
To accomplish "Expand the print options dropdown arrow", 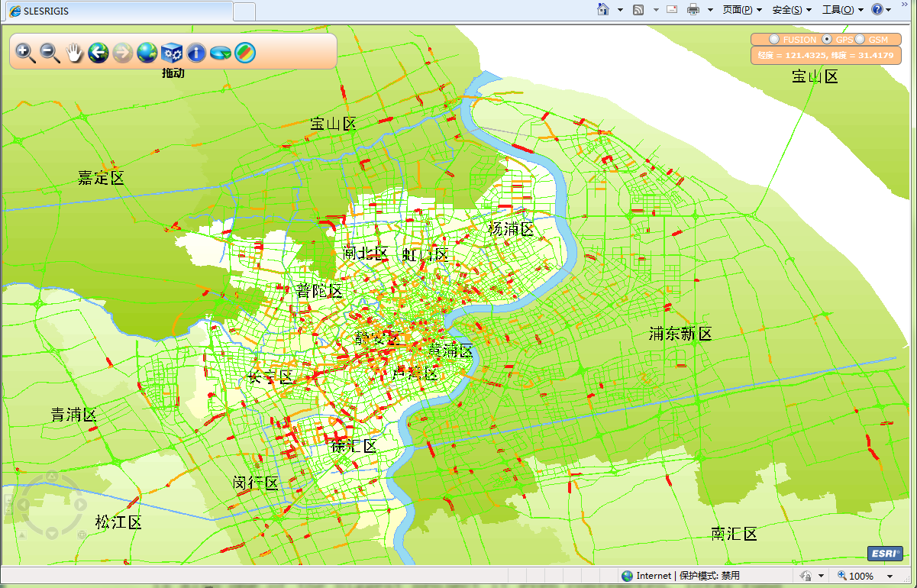I will pos(710,10).
